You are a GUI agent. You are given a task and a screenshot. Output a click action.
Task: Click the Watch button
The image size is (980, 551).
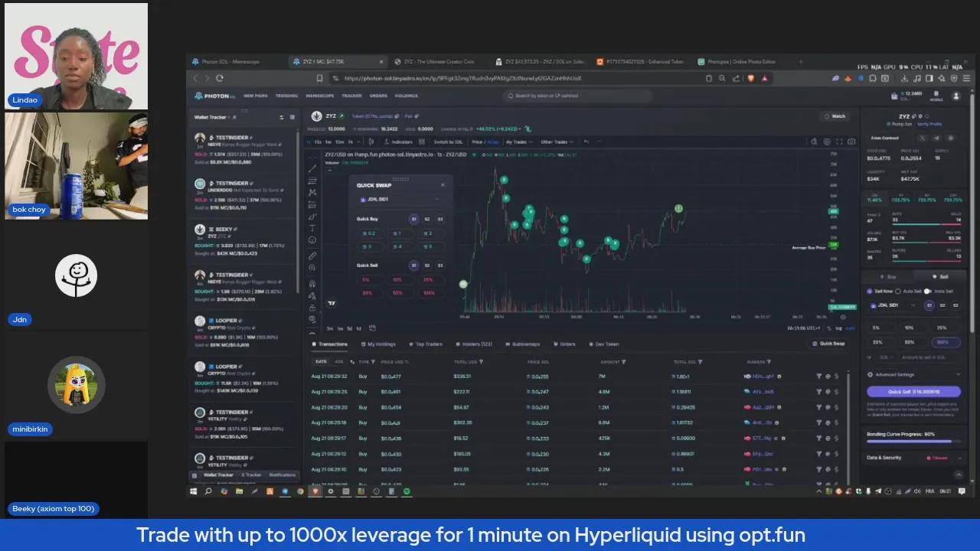tap(835, 116)
